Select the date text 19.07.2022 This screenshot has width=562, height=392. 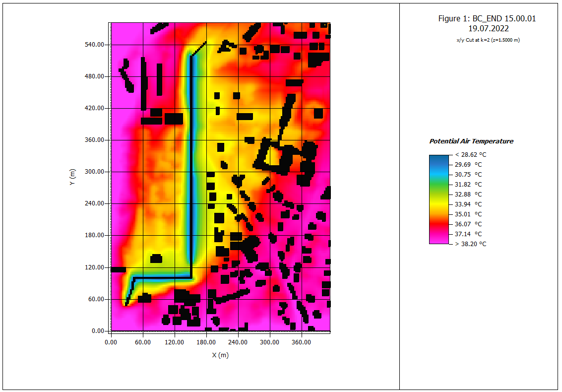[x=487, y=29]
